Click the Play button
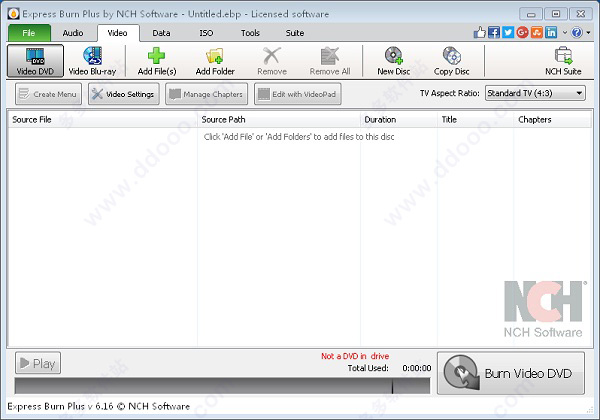Screen dimensions: 600x420 coord(38,363)
